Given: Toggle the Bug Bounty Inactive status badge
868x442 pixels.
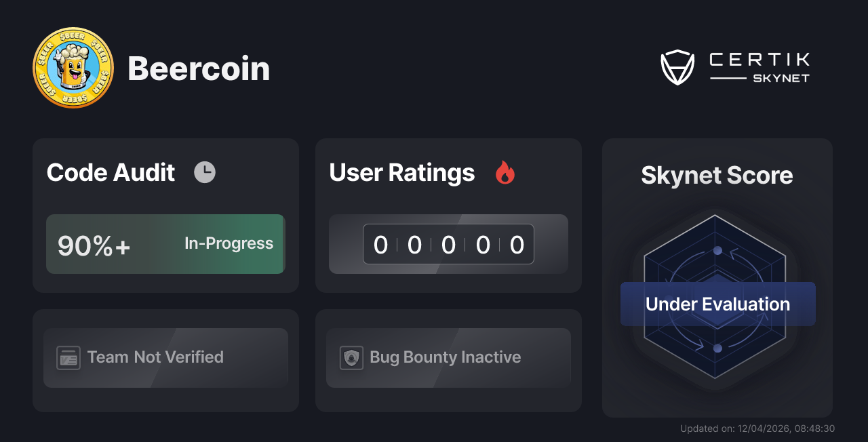Looking at the screenshot, I should click(x=448, y=357).
